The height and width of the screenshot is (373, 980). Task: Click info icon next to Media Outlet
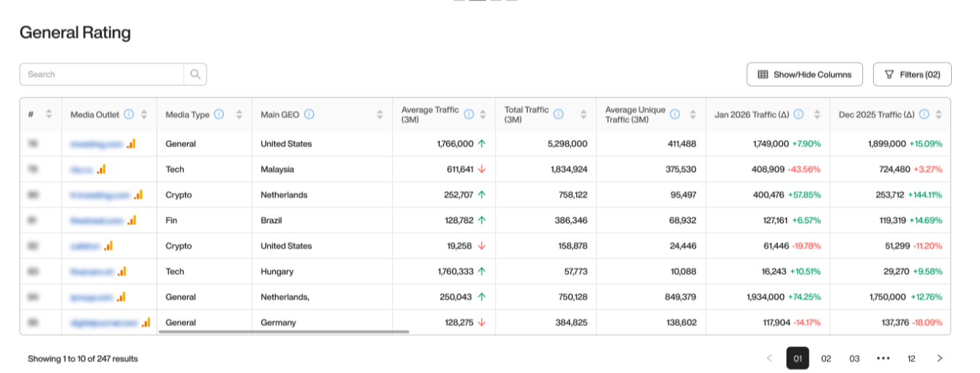click(129, 114)
